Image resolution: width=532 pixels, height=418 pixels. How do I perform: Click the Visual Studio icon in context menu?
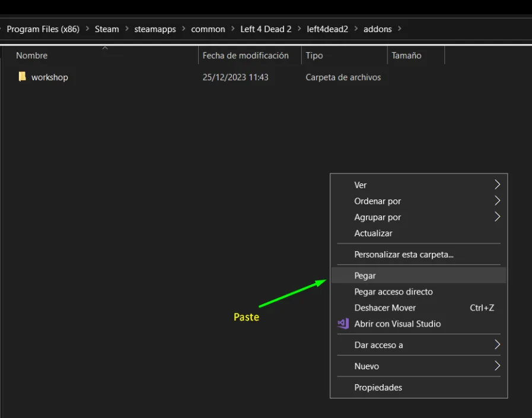(343, 324)
